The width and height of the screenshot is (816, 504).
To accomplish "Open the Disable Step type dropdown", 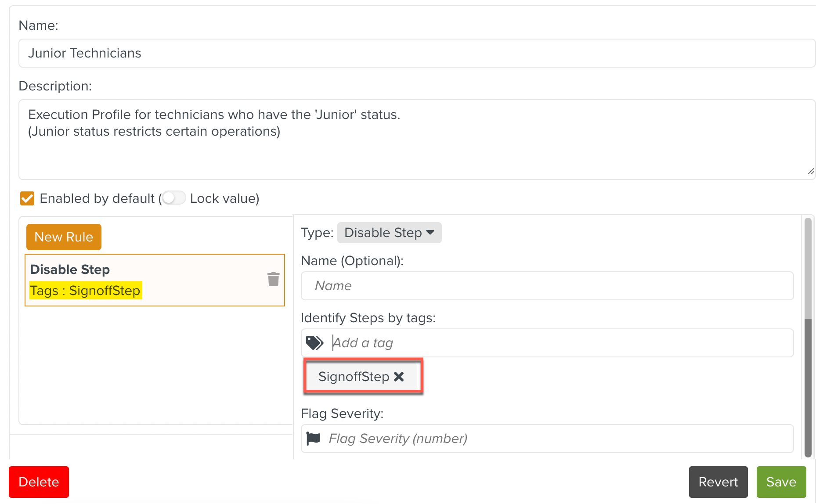I will coord(389,233).
